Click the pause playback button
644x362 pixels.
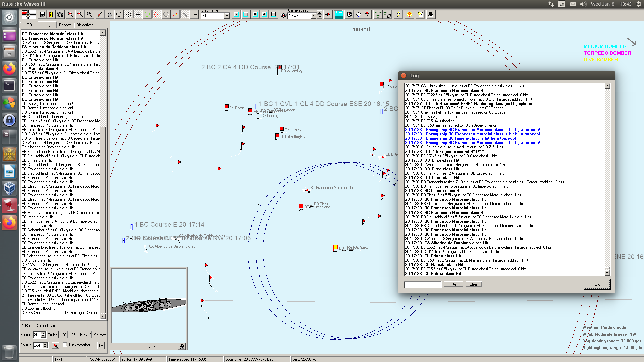click(274, 14)
